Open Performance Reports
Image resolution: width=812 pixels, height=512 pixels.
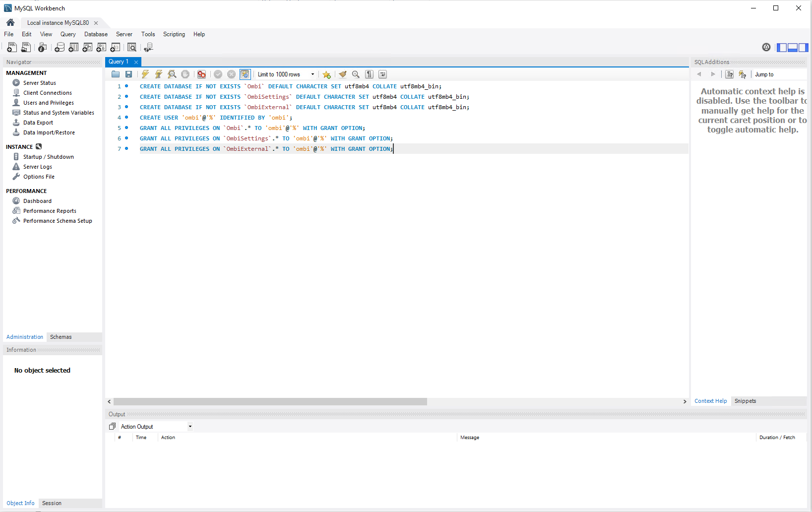click(x=50, y=211)
